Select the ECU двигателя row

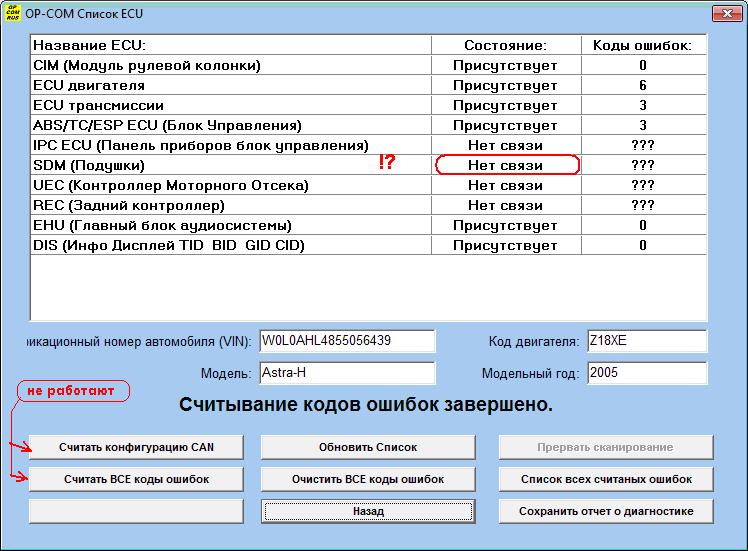[x=368, y=85]
